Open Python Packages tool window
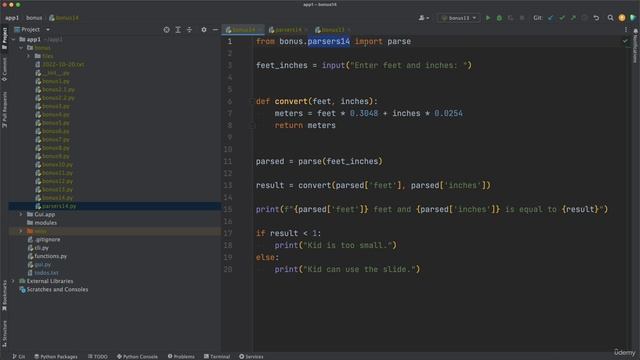640x360 pixels. (56, 356)
